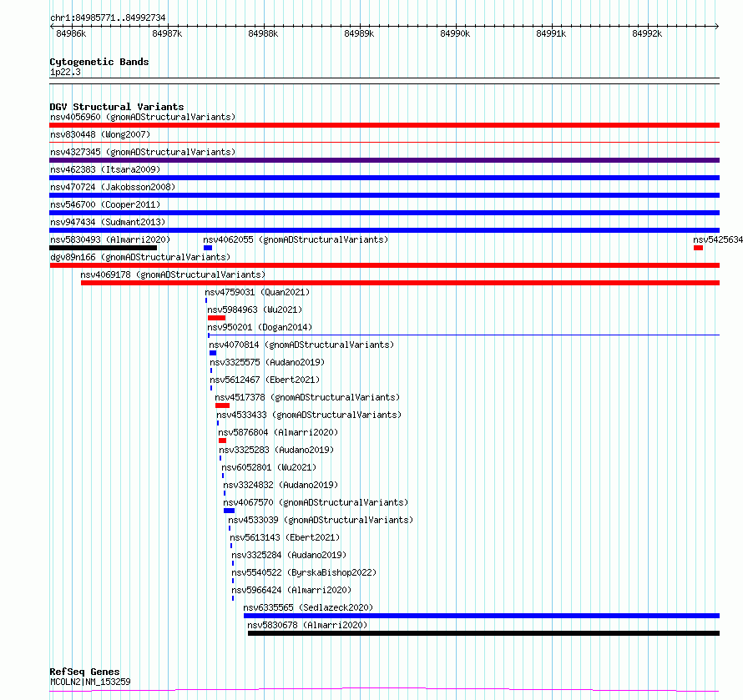This screenshot has width=743, height=700.
Task: Select nsv4533433 gnomAD variant label
Action: [x=309, y=415]
